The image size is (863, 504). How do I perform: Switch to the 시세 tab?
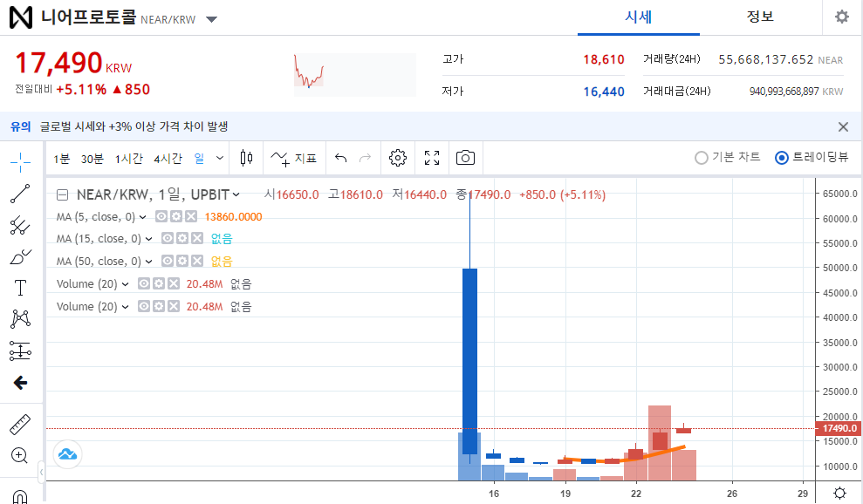click(639, 17)
